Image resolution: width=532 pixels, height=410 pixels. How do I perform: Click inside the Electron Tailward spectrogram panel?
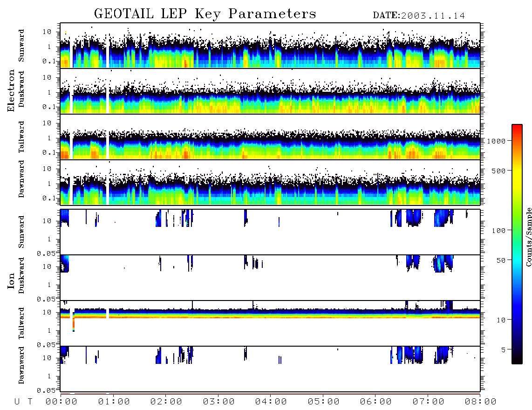[x=270, y=137]
